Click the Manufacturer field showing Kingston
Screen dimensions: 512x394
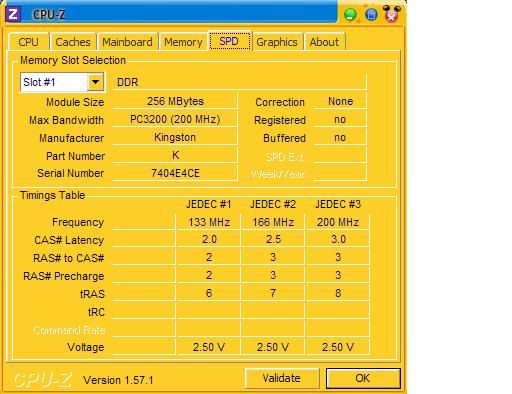tap(175, 137)
